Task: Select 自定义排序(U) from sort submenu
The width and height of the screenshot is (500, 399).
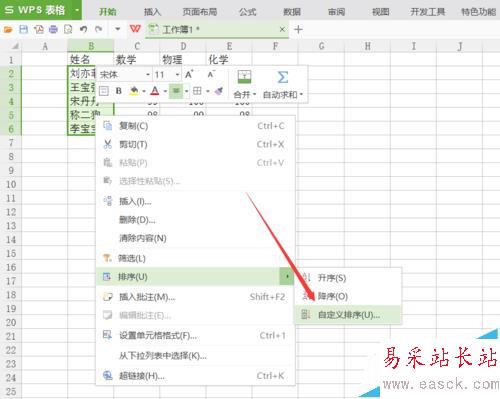Action: [x=348, y=315]
